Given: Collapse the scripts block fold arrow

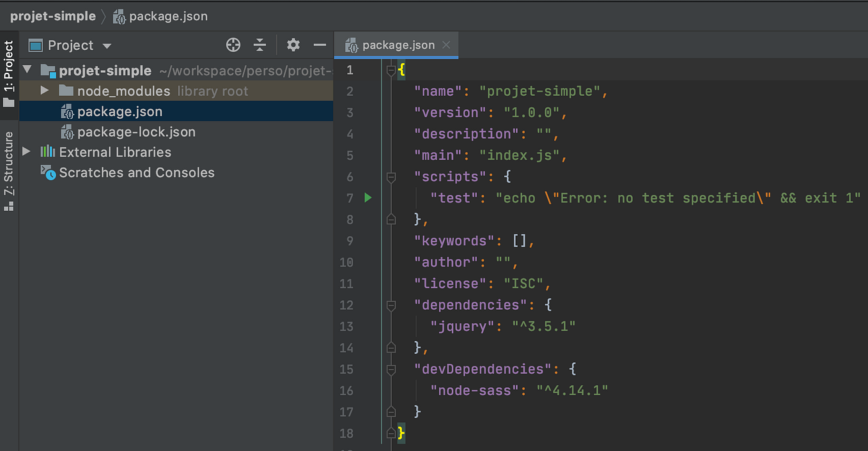Looking at the screenshot, I should [x=391, y=176].
